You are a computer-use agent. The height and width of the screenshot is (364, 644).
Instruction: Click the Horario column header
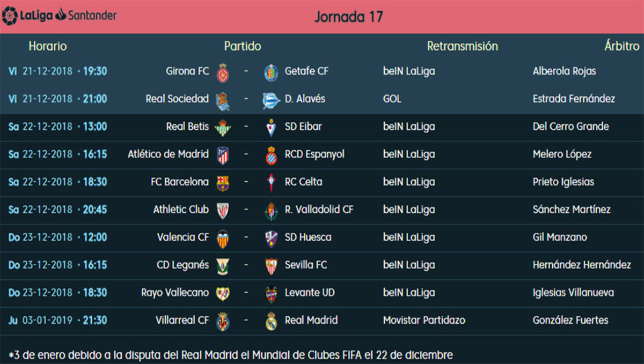coord(48,46)
